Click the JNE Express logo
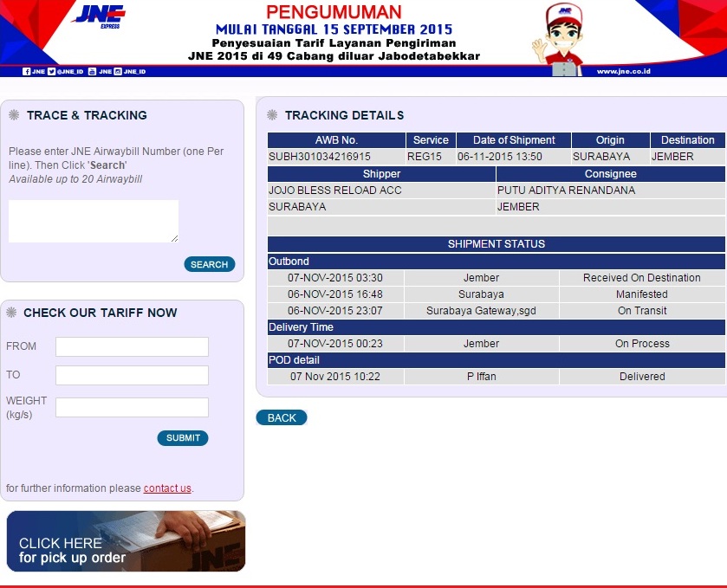This screenshot has height=588, width=727. 101,17
